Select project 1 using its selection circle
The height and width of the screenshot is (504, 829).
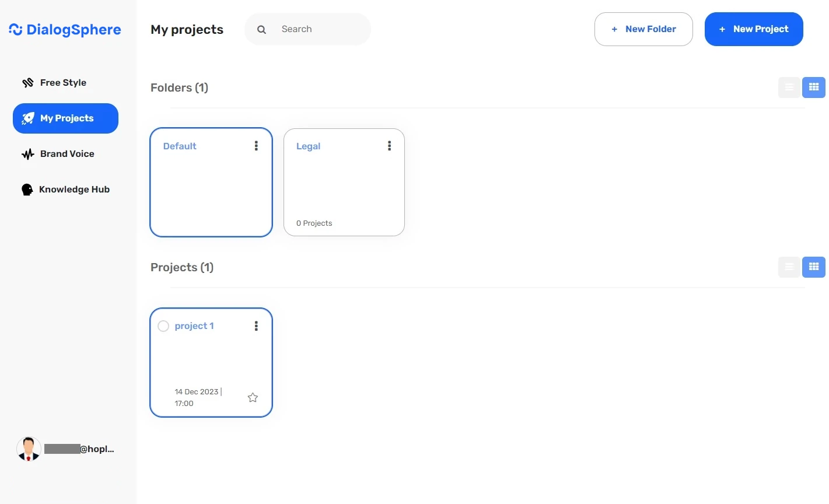click(x=163, y=326)
